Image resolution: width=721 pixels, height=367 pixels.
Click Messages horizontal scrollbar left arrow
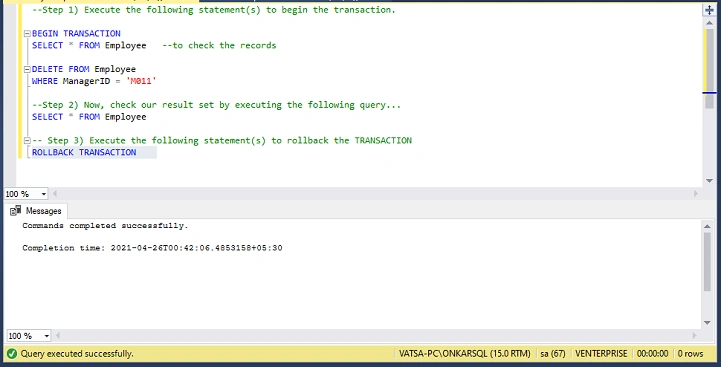[58, 336]
